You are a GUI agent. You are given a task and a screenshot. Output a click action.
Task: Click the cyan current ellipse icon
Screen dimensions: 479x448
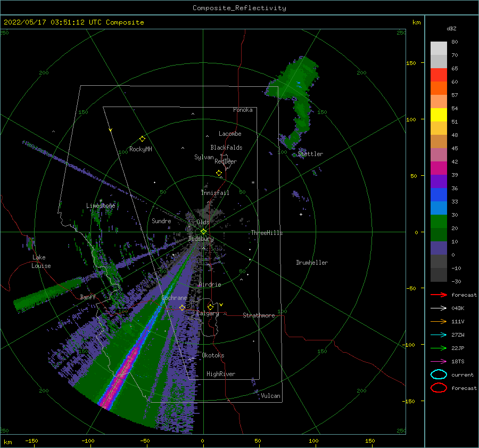pyautogui.click(x=439, y=374)
